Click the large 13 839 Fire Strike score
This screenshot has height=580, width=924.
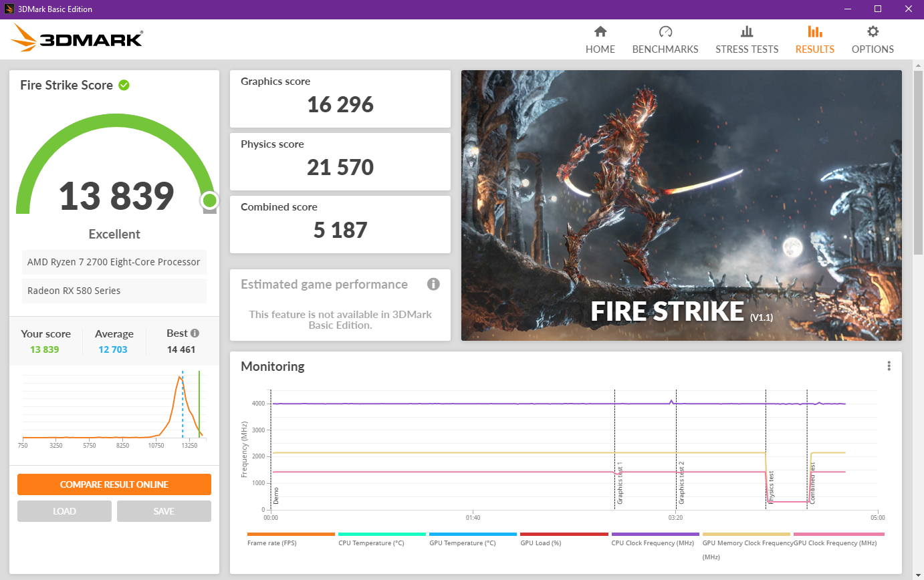(116, 196)
